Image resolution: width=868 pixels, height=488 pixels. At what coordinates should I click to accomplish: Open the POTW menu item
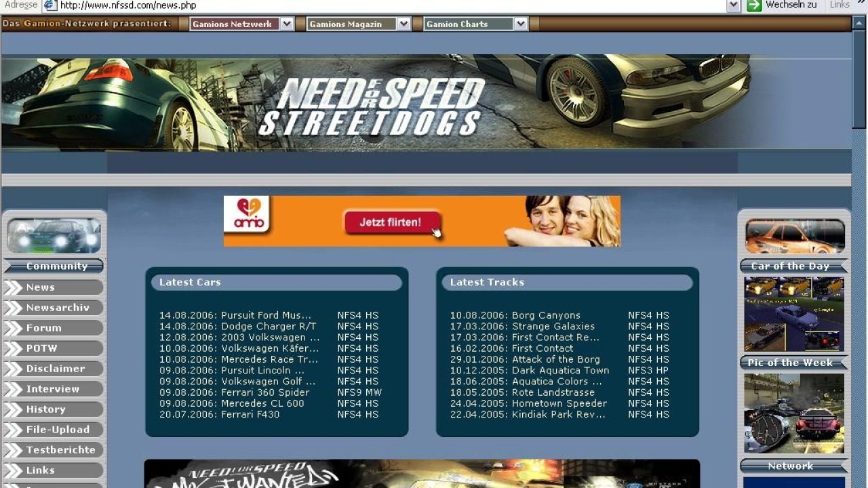pos(42,348)
